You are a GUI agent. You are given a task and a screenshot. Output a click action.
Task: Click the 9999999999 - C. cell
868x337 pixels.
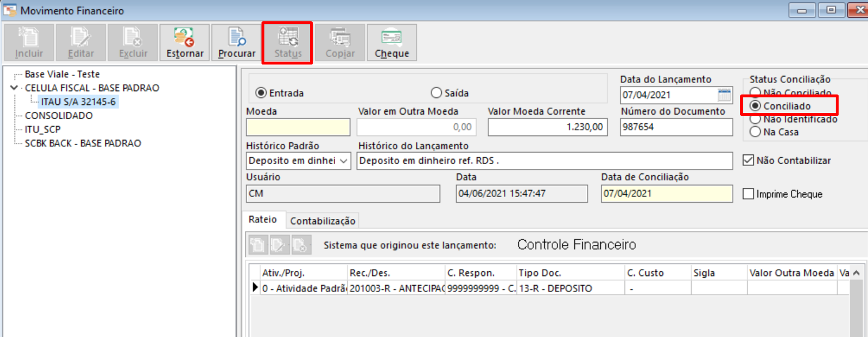tap(480, 288)
